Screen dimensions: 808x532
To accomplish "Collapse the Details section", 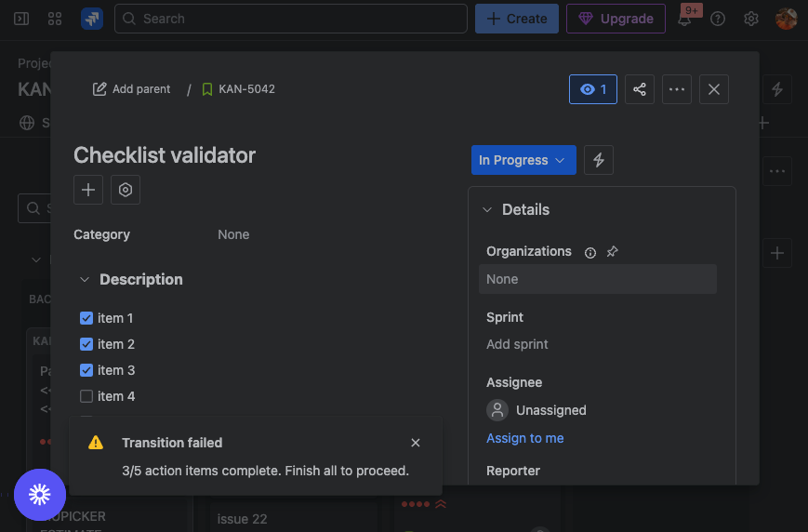I will pyautogui.click(x=487, y=210).
